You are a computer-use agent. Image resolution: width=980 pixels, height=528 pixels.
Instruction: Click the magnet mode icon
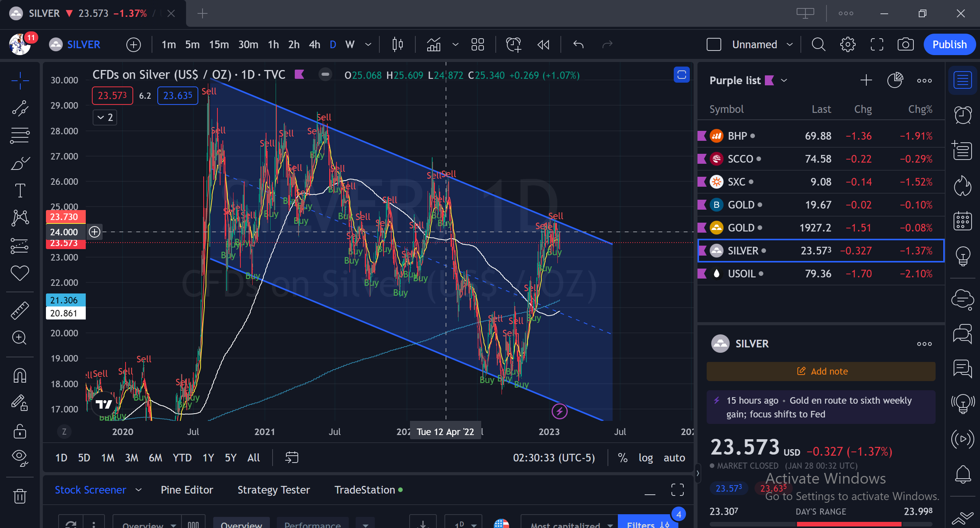[20, 375]
